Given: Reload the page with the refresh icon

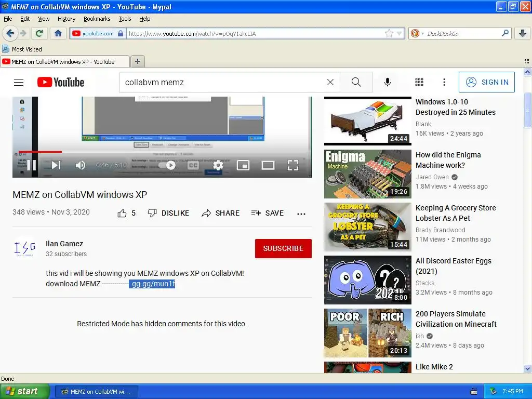Looking at the screenshot, I should tap(39, 33).
